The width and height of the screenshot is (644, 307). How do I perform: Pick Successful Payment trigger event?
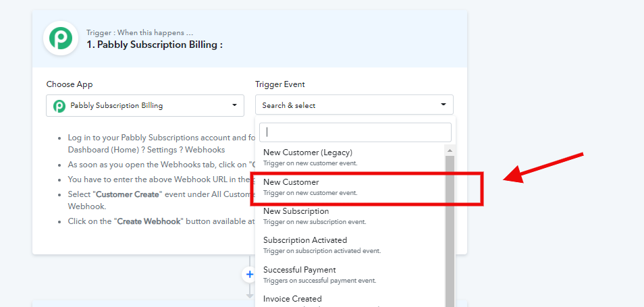(x=350, y=275)
